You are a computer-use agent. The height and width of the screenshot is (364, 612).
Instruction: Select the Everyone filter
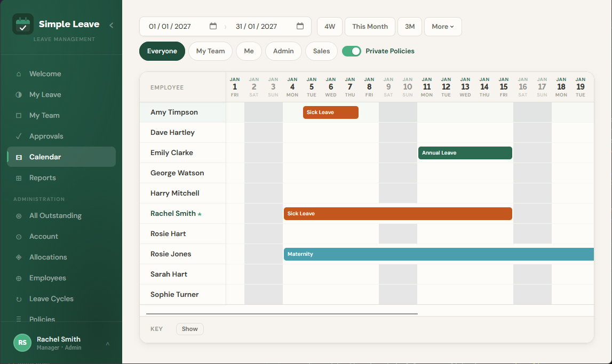pyautogui.click(x=162, y=51)
